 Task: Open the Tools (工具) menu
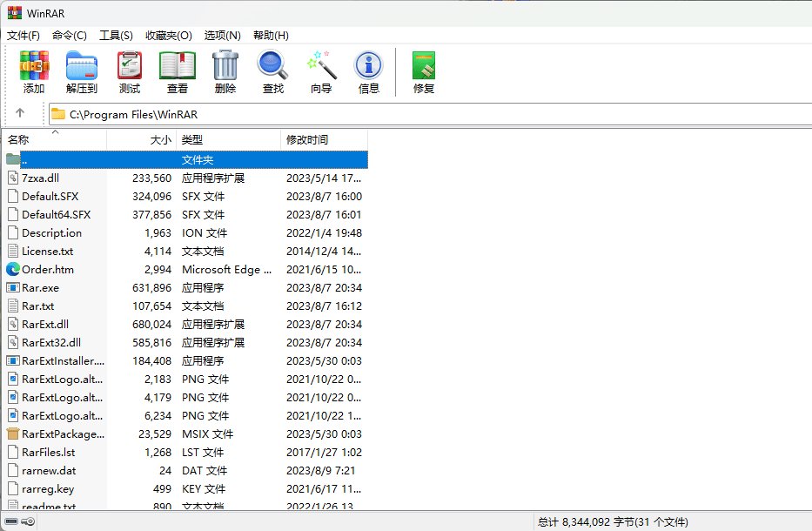116,35
